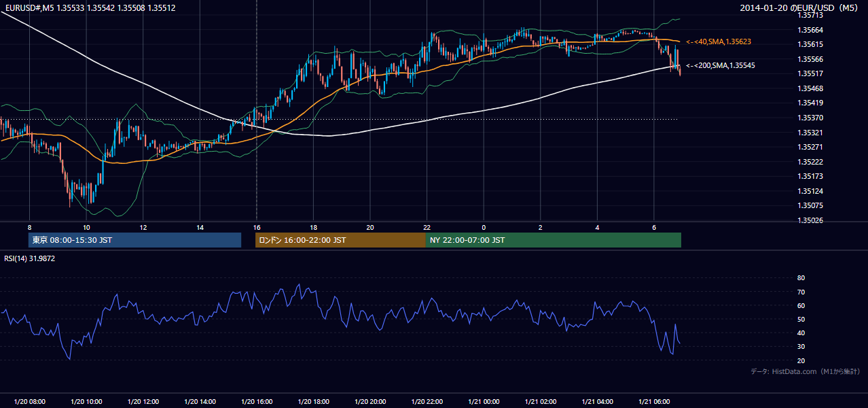Click the hour label 14 on price chart axis
Viewport: 868px width, 408px height.
click(x=200, y=227)
